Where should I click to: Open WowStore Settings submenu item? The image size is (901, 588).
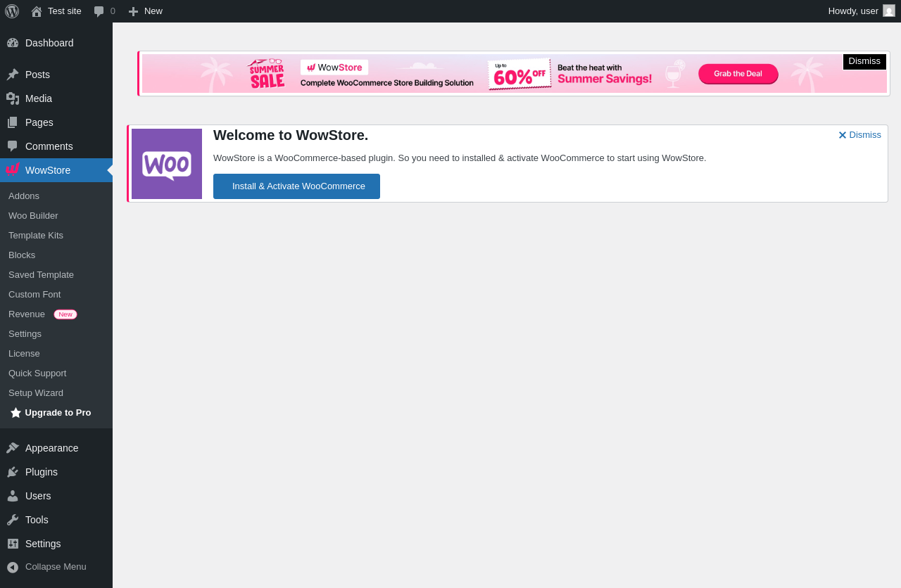[56, 334]
